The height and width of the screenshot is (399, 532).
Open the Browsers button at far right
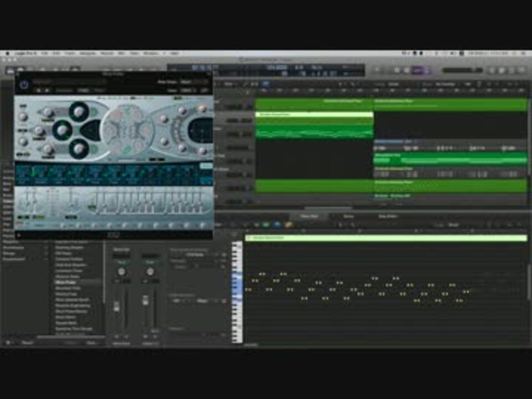pos(523,70)
